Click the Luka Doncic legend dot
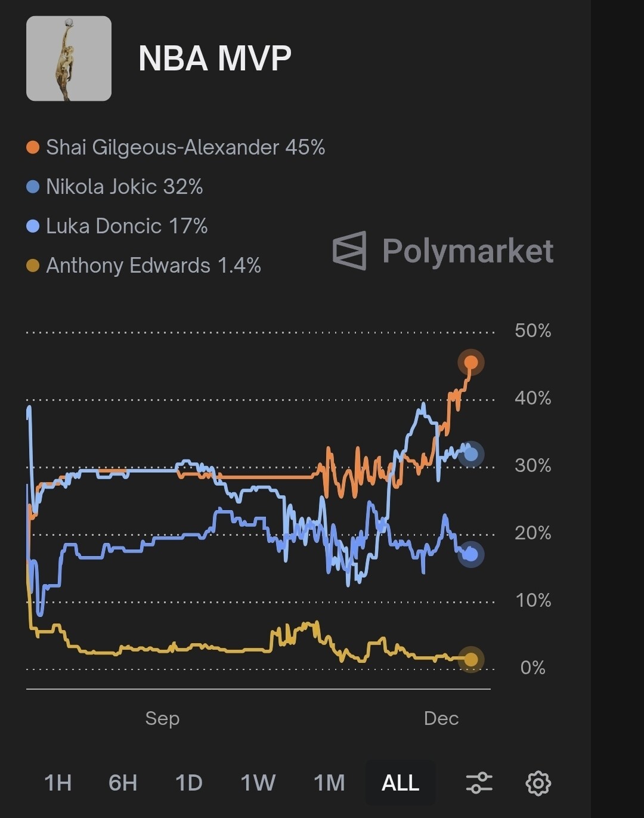 click(33, 226)
